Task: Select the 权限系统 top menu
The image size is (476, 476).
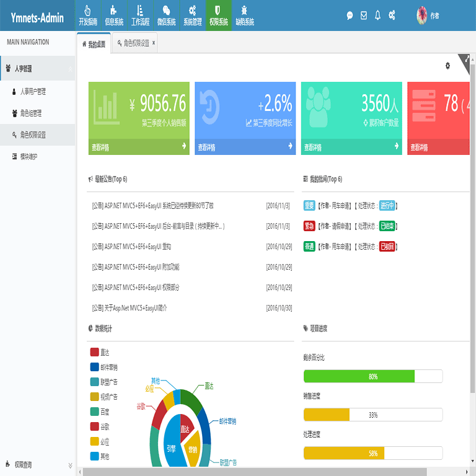Action: point(219,15)
